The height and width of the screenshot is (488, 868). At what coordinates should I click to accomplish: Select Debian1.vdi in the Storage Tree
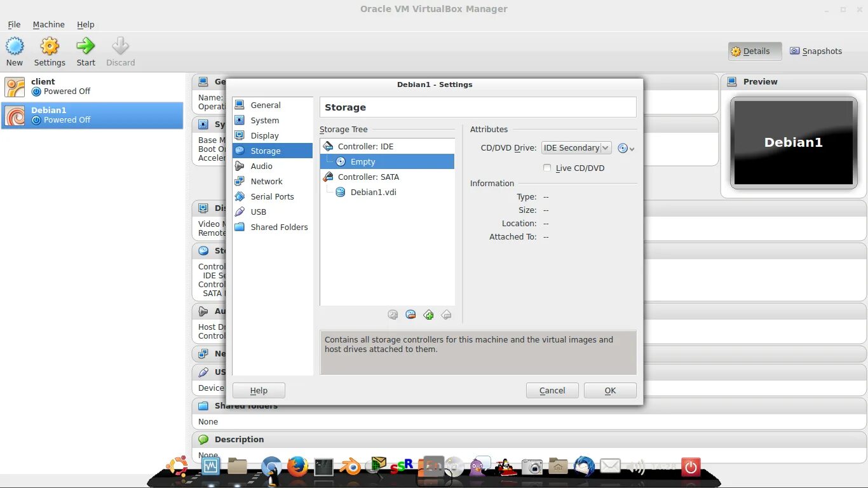pos(373,192)
